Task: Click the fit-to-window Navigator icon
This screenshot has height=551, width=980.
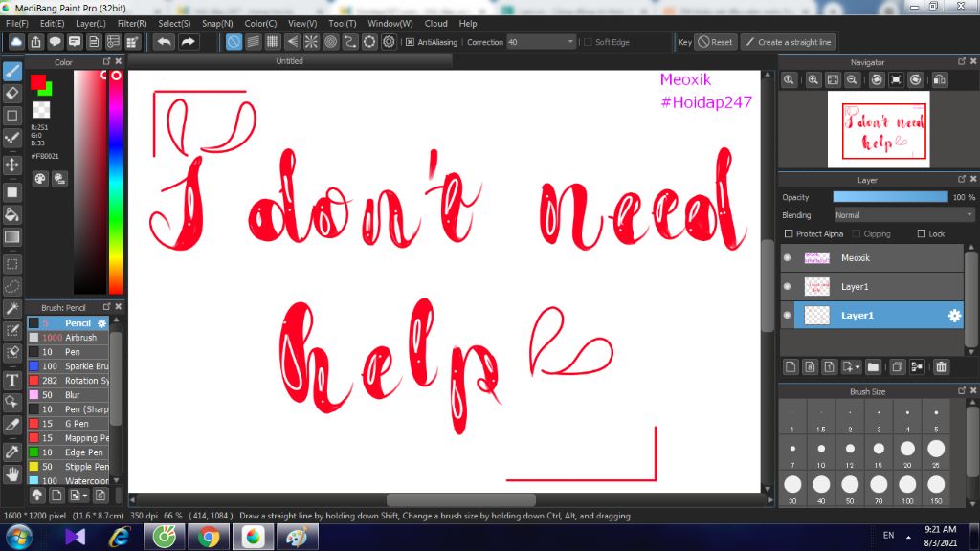Action: pos(834,80)
